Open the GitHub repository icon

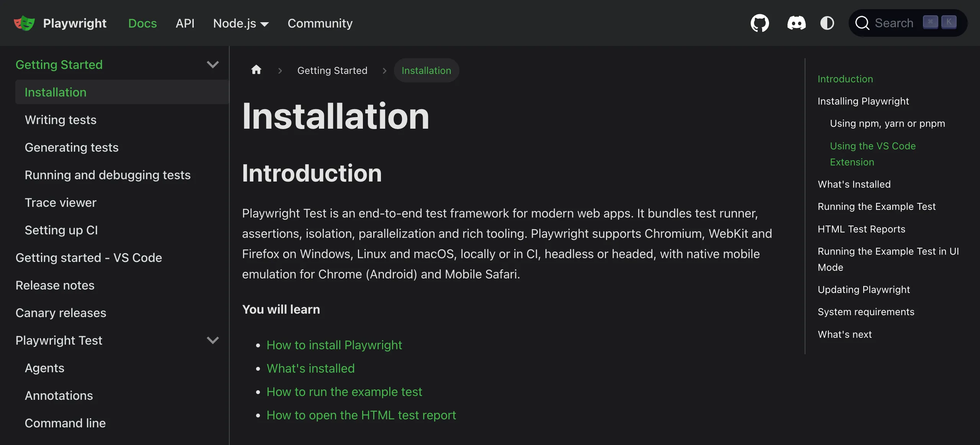pos(759,23)
